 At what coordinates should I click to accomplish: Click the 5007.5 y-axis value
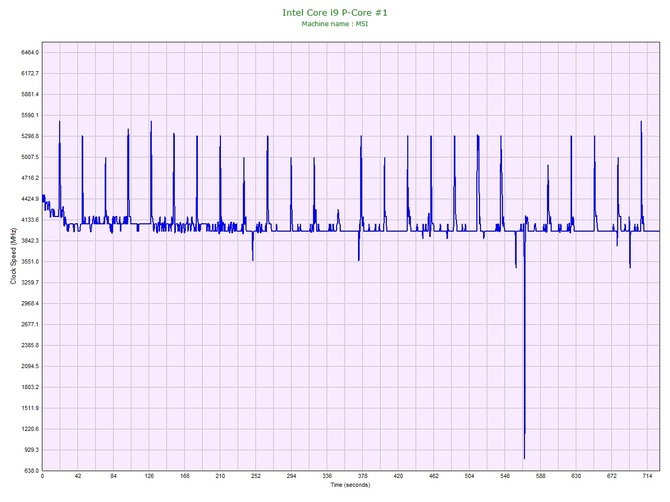[x=30, y=157]
